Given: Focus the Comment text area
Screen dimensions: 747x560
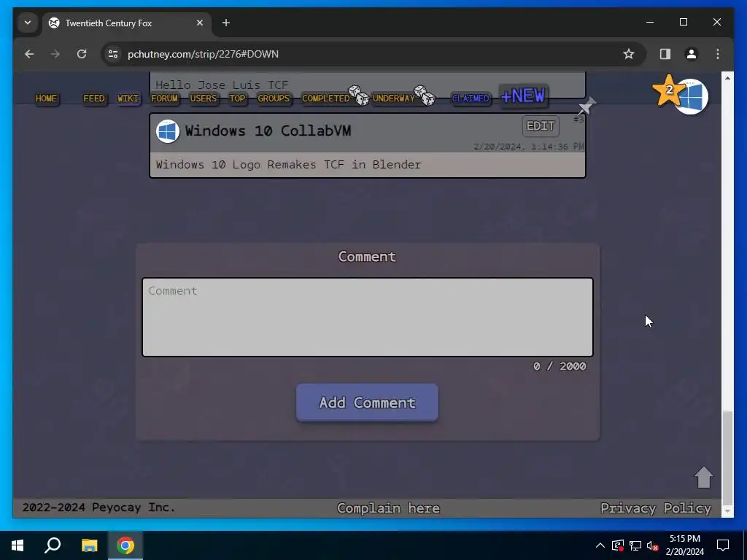Looking at the screenshot, I should click(x=368, y=317).
